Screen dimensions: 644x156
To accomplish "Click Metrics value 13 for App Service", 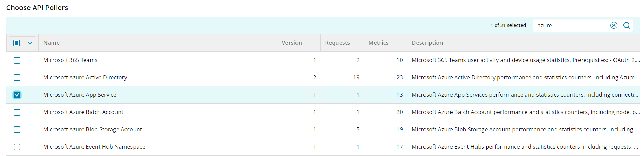I will 400,95.
